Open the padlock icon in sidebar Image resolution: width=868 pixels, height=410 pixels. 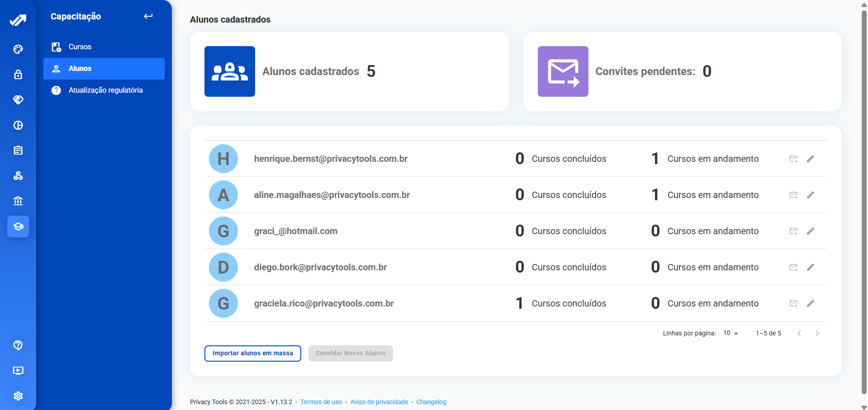(x=18, y=75)
